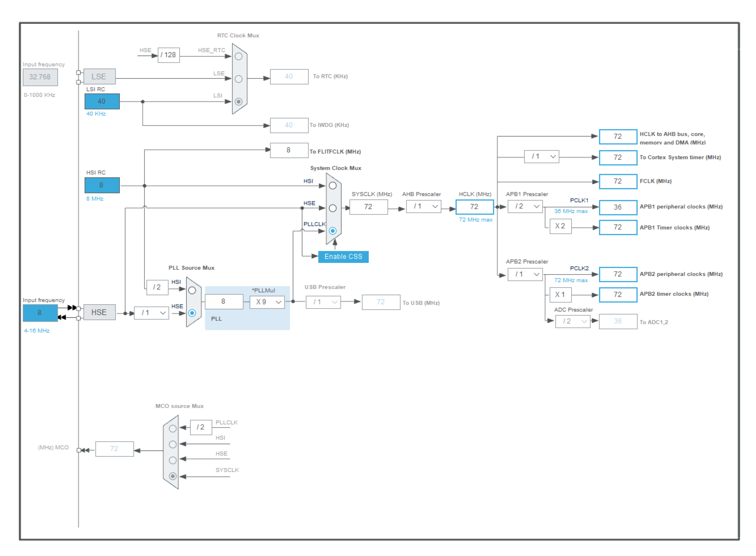Click the MCO output value 72 box

click(114, 449)
